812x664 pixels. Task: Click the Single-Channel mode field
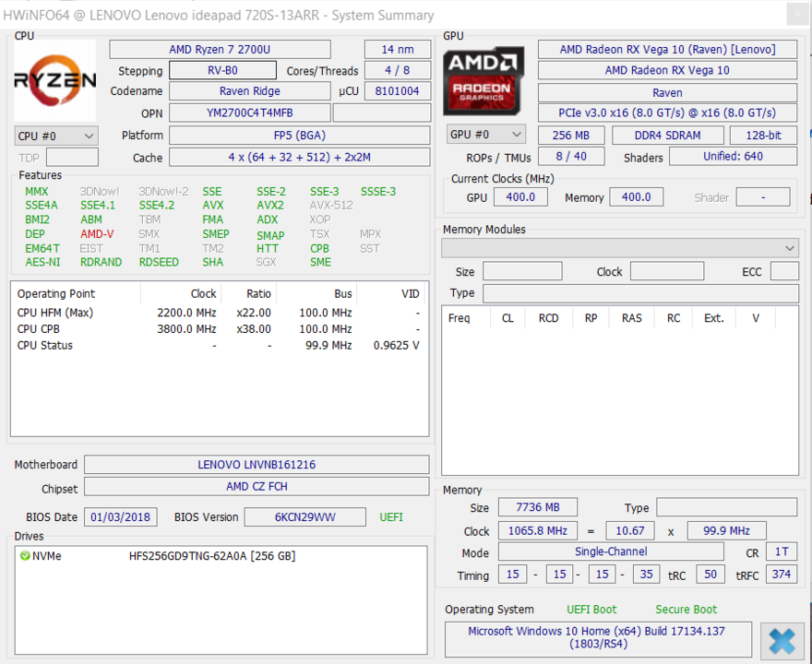click(x=611, y=551)
